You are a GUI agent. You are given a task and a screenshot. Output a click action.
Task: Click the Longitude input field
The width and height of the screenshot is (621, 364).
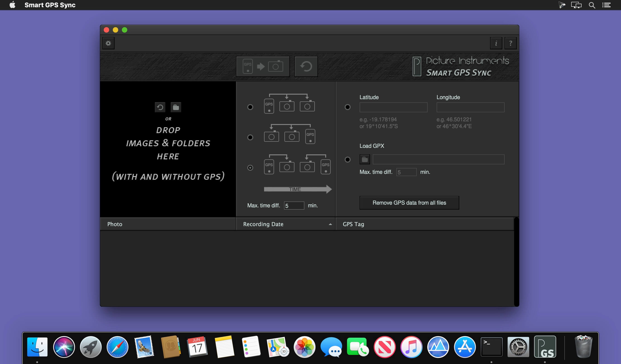pyautogui.click(x=470, y=107)
